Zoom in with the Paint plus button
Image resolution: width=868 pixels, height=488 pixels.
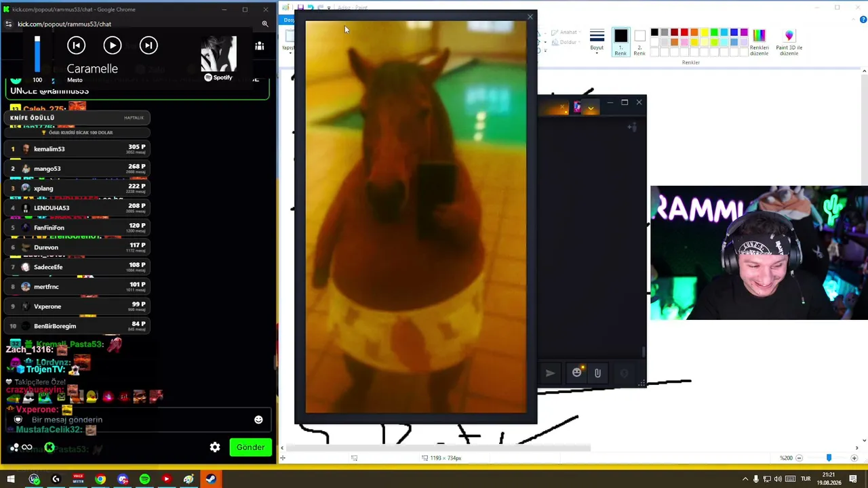click(854, 458)
